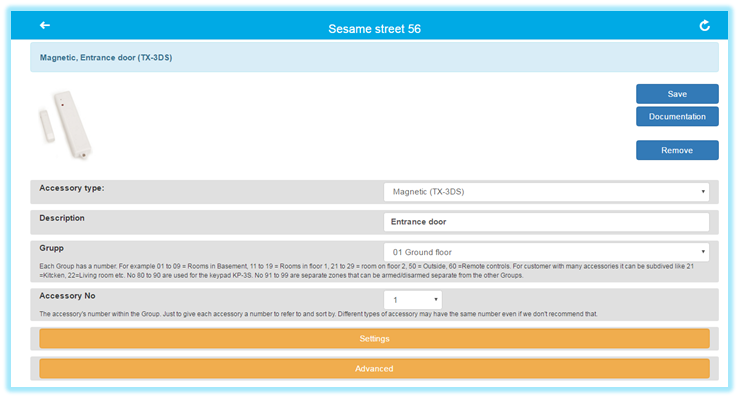Click the magnetic sensor product image

(x=66, y=125)
